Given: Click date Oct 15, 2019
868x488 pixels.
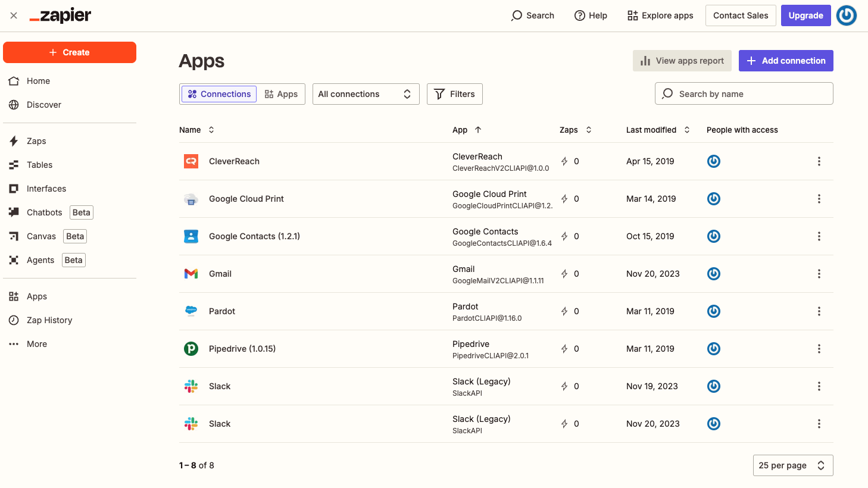Looking at the screenshot, I should [x=650, y=236].
